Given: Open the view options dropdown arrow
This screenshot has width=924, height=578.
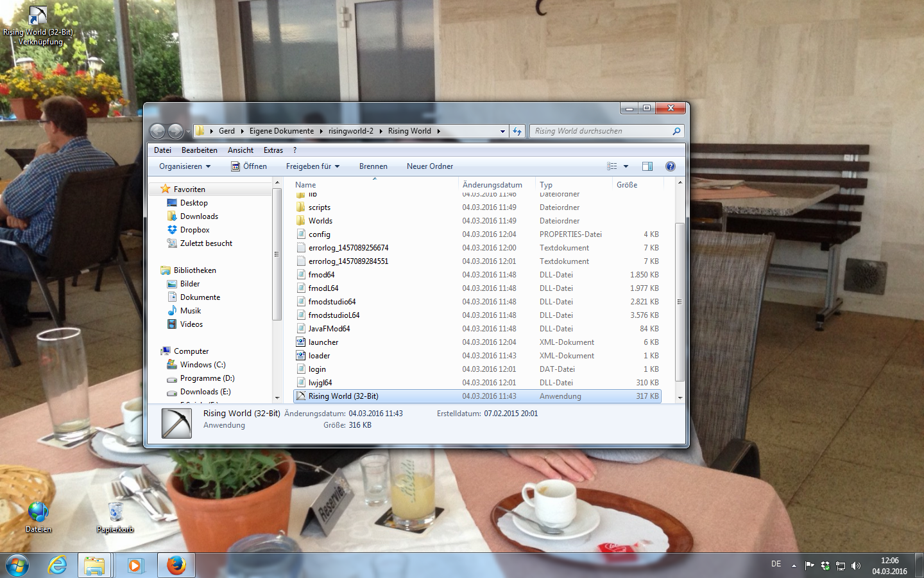Looking at the screenshot, I should 626,166.
